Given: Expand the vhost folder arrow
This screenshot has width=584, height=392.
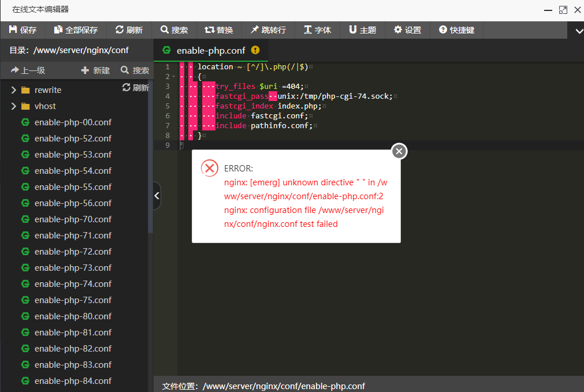Looking at the screenshot, I should (13, 106).
